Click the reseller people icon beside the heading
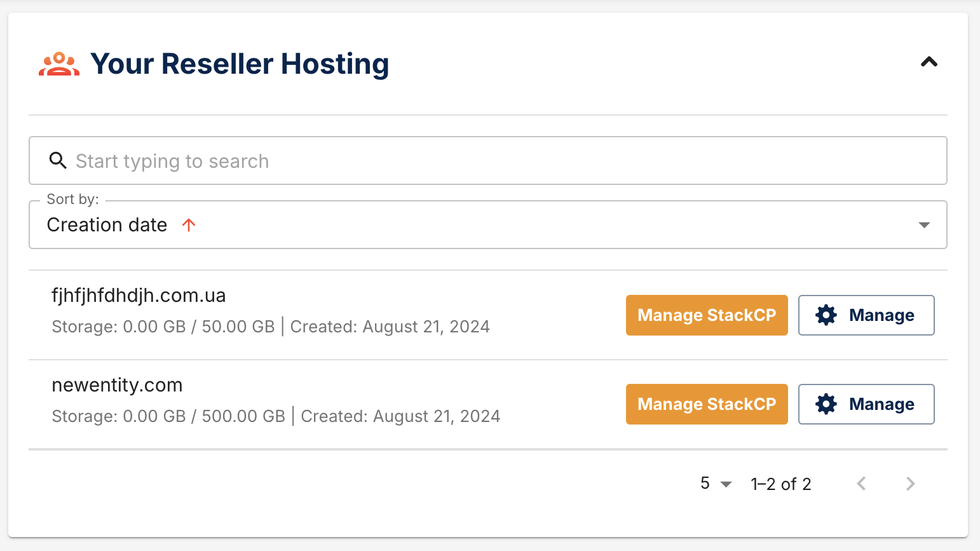 59,64
